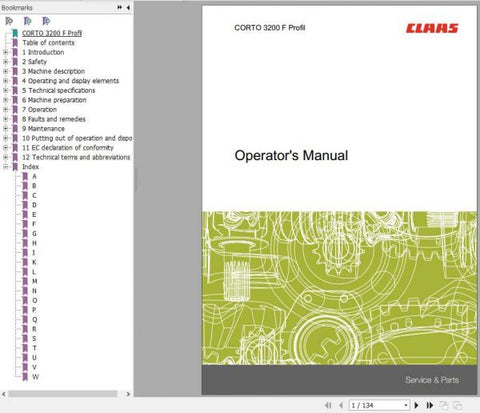480x413 pixels.
Task: Go to the first page
Action: 328,405
